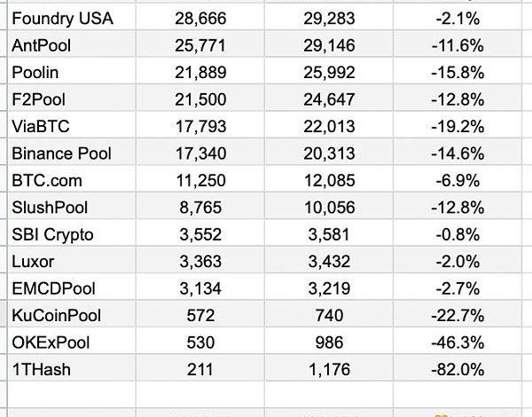This screenshot has height=417, width=532.
Task: Click SlushPool cell showing 10,056
Action: click(x=329, y=207)
